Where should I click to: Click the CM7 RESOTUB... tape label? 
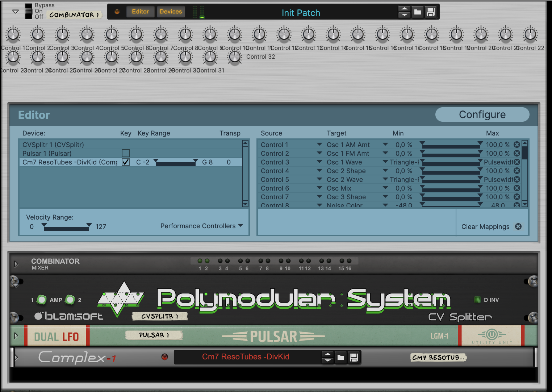coord(438,358)
